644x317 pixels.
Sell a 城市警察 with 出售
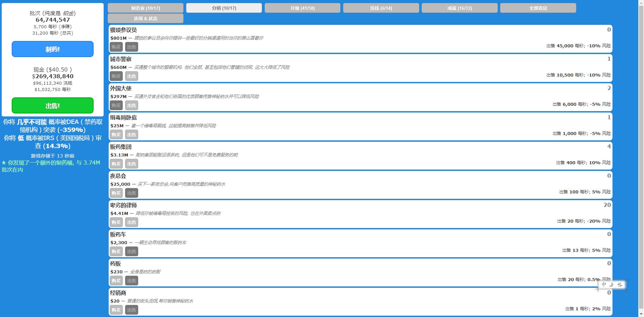point(131,76)
